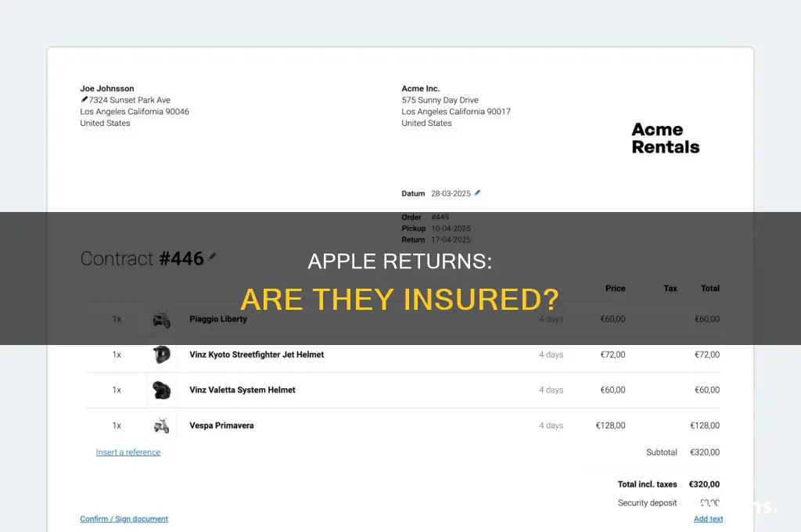
Task: Select Los Angeles California 90017 line
Action: (x=456, y=111)
